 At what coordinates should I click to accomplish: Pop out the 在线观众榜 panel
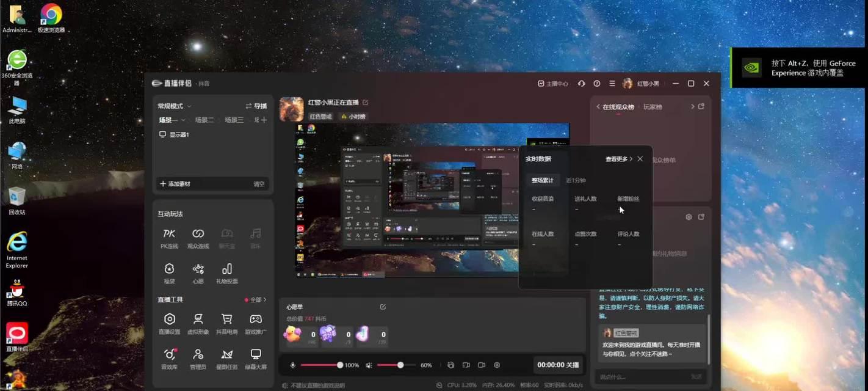(x=701, y=106)
